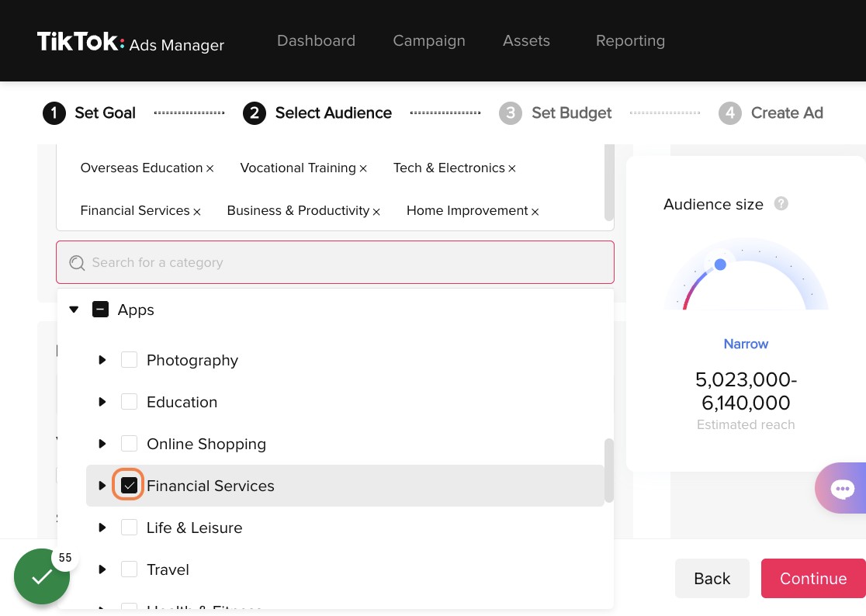The image size is (866, 616).
Task: Click the 5,023,000-6,140,000 estimated reach value
Action: coord(746,391)
